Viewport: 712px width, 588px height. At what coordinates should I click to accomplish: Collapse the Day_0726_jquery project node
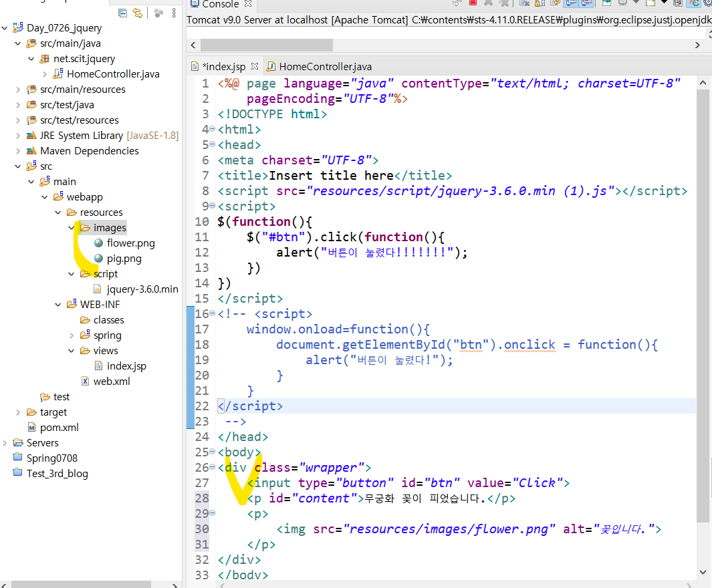coord(5,28)
